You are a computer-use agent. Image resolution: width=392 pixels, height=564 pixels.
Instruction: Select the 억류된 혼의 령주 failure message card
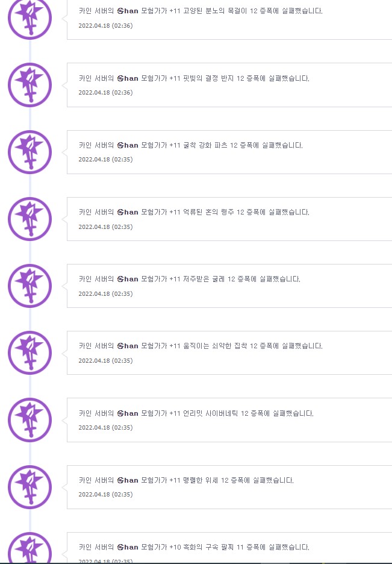(229, 219)
